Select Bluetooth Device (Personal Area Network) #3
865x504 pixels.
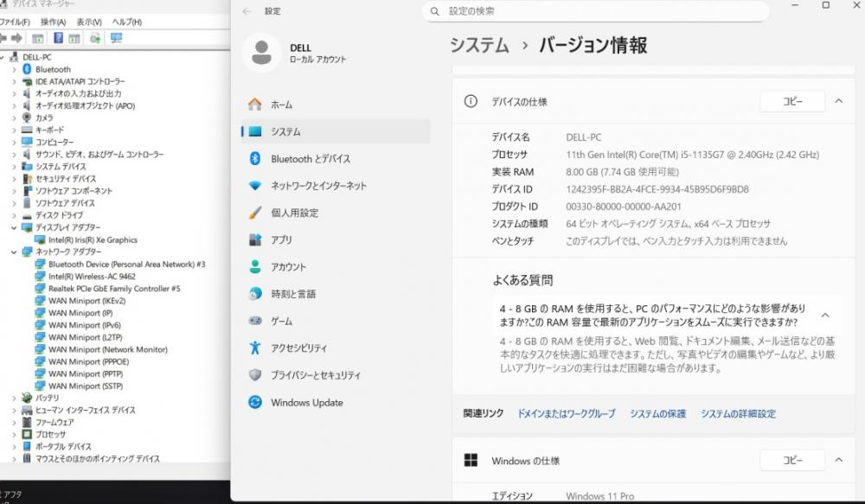127,265
